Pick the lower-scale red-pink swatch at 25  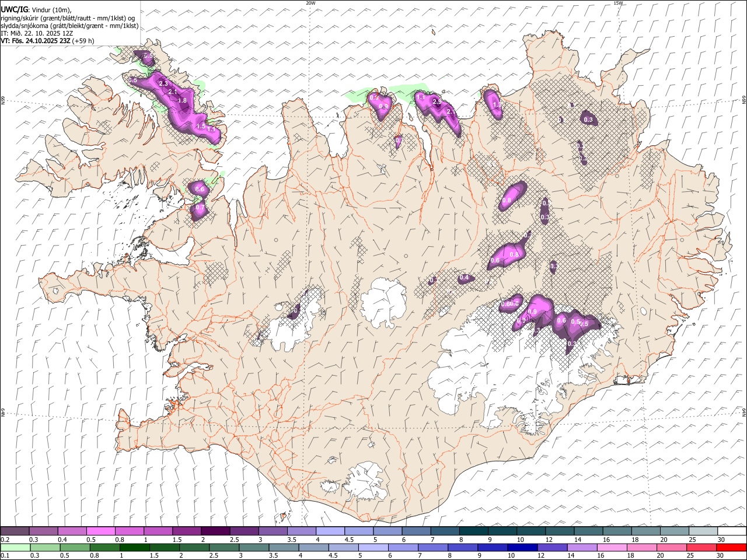coord(701,548)
